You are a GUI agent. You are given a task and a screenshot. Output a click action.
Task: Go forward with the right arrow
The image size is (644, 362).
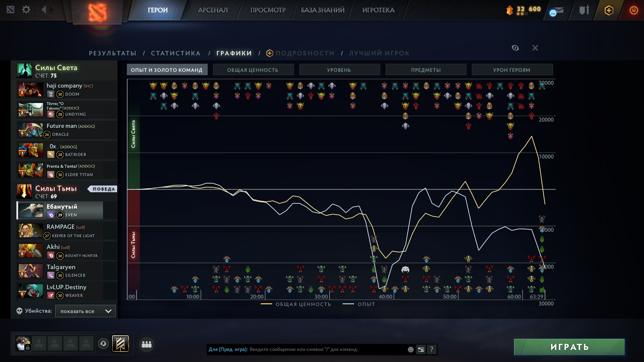pyautogui.click(x=51, y=10)
